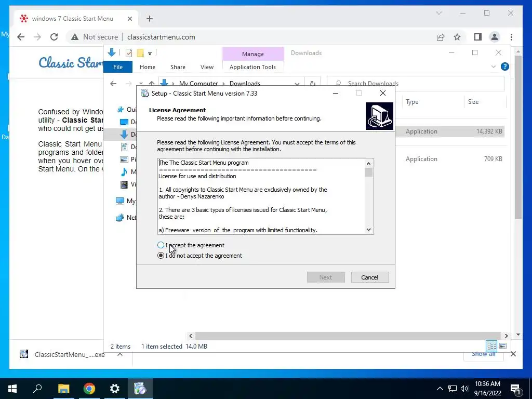Screen dimensions: 532x399
Task: Reload the Chrome page
Action: point(54,37)
